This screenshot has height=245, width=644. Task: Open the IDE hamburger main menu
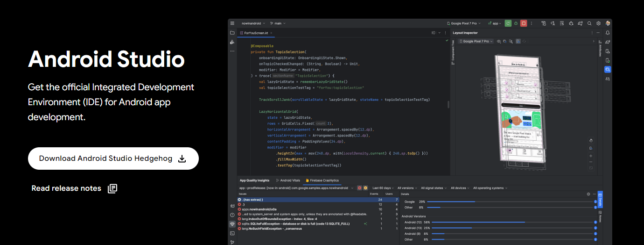(232, 23)
